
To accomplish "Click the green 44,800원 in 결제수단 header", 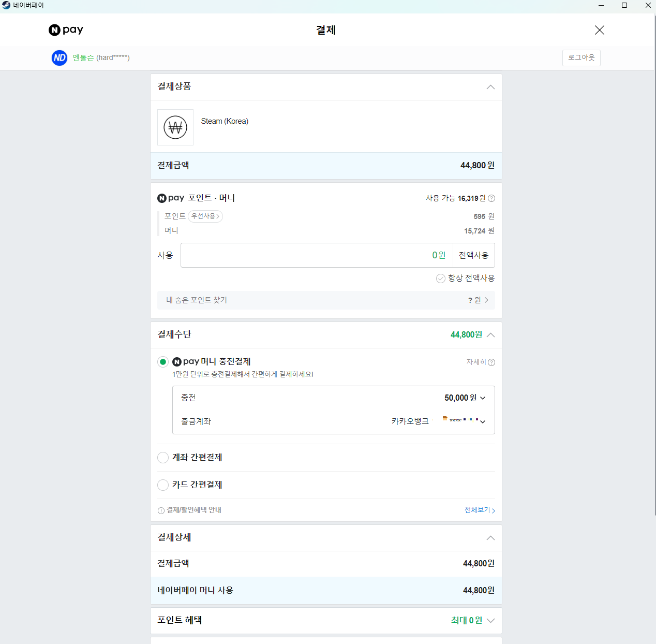I will point(466,335).
